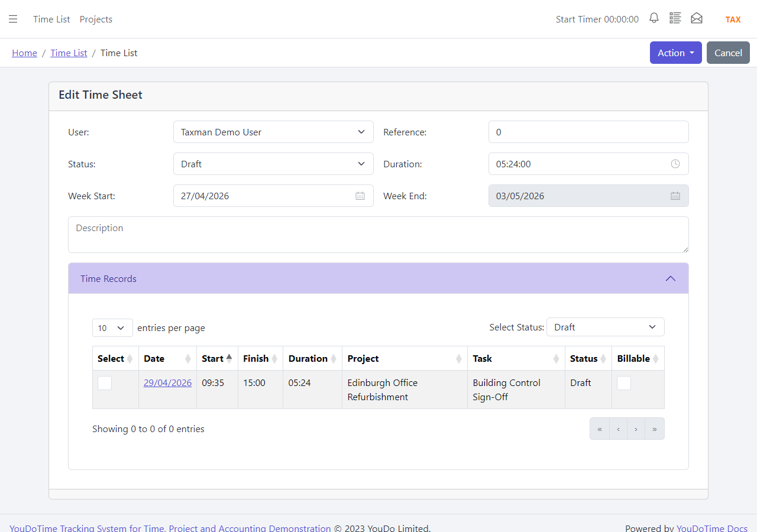Click the Draft status cell in table

point(588,390)
